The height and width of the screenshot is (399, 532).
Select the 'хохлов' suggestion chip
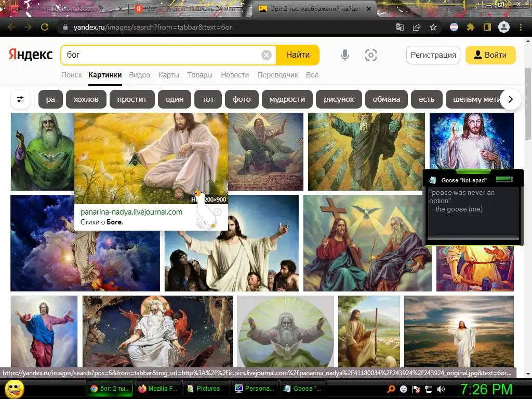pos(86,99)
